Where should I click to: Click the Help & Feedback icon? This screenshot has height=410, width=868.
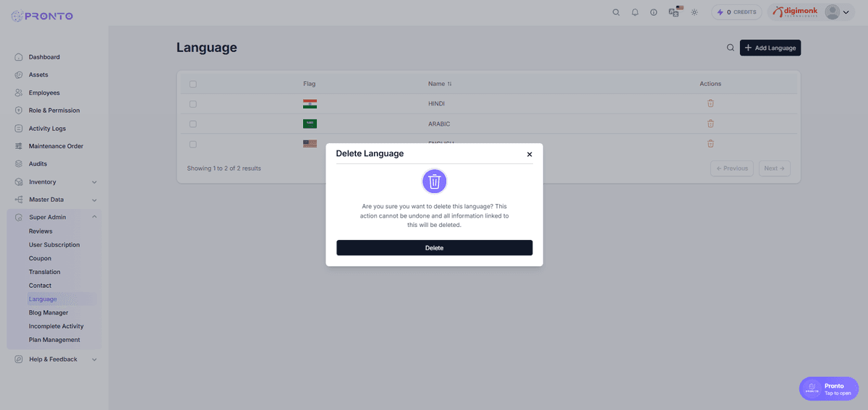click(19, 359)
